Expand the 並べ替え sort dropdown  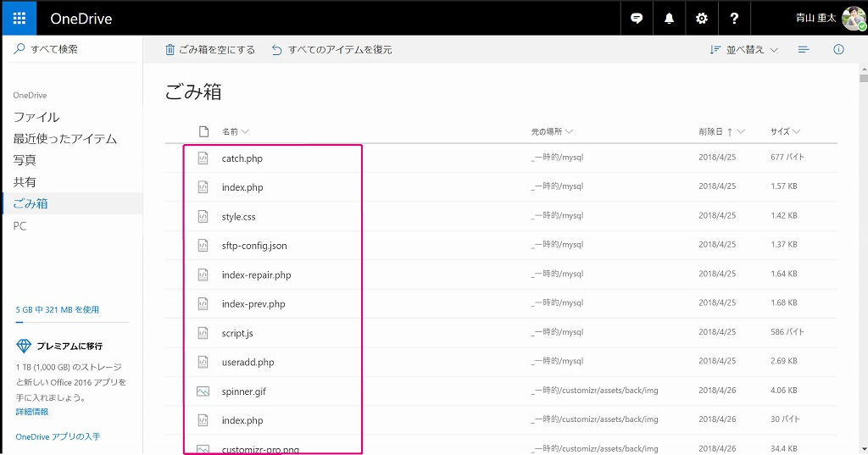(x=744, y=50)
